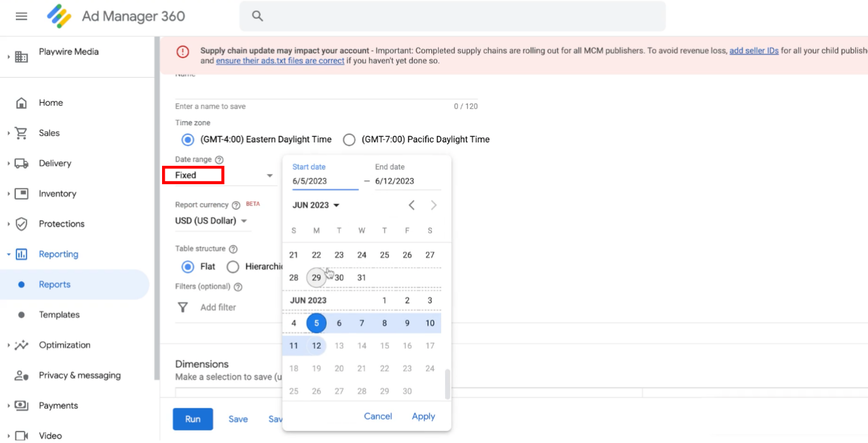Viewport: 868px width, 443px height.
Task: Open the Fixed date range dropdown
Action: 220,175
